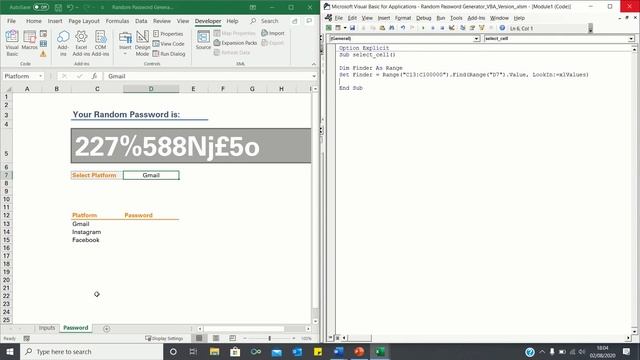This screenshot has height=360, width=640.
Task: Open the Visual Basic editor from ribbon
Action: point(12,43)
